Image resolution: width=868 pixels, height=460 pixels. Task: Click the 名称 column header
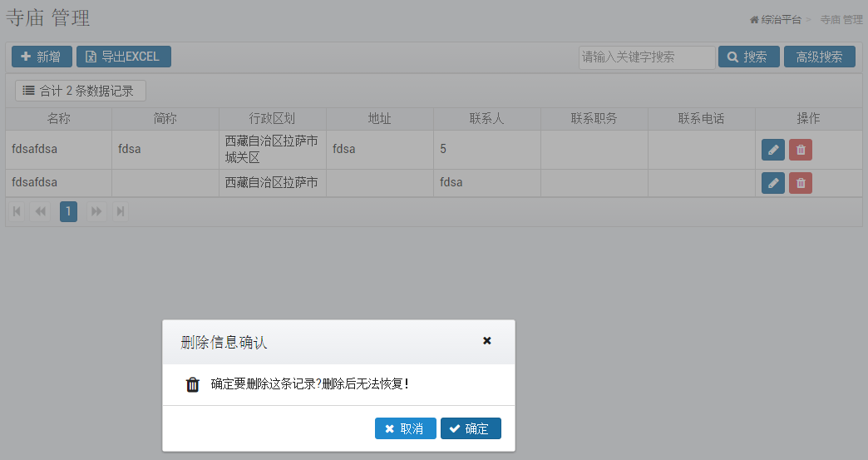59,118
